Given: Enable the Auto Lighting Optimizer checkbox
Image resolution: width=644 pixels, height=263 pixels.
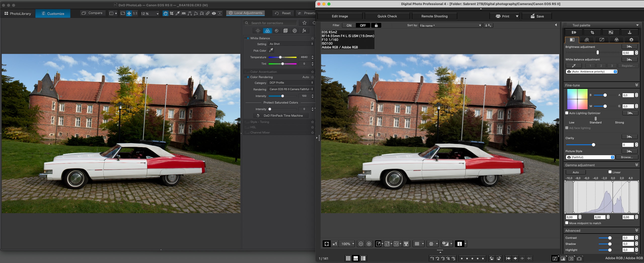Looking at the screenshot, I should coord(567,113).
